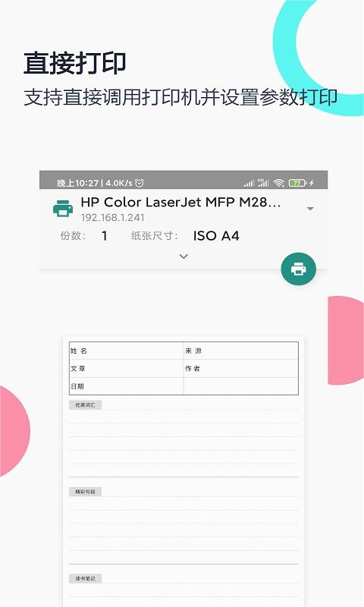Tap the 份数 copies label
The image size is (364, 607).
(x=73, y=236)
